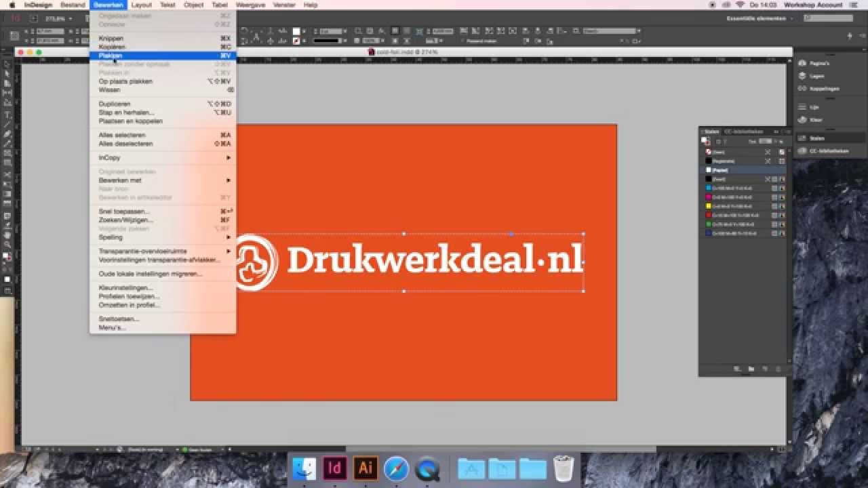The height and width of the screenshot is (488, 868).
Task: Open the zoom level dropdown in control bar
Action: (x=71, y=18)
